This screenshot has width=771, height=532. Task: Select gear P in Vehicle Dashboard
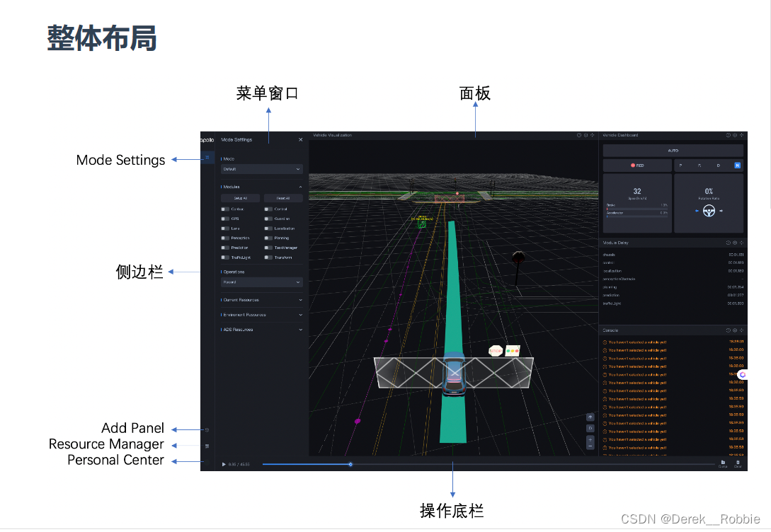(x=681, y=166)
